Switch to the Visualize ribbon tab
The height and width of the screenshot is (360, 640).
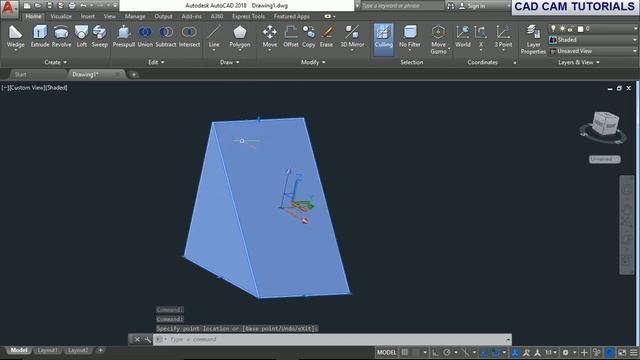point(61,16)
